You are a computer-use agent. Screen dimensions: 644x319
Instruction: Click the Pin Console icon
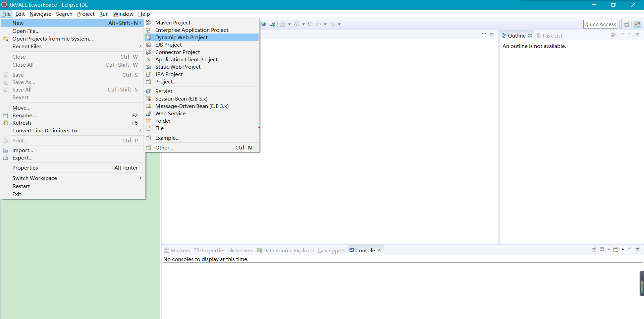coord(594,250)
